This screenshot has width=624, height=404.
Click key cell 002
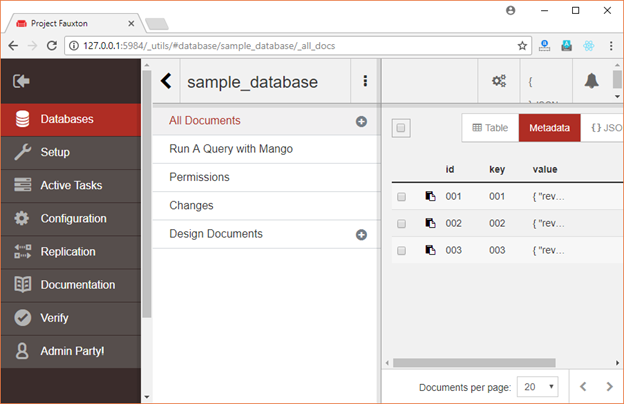tap(497, 223)
